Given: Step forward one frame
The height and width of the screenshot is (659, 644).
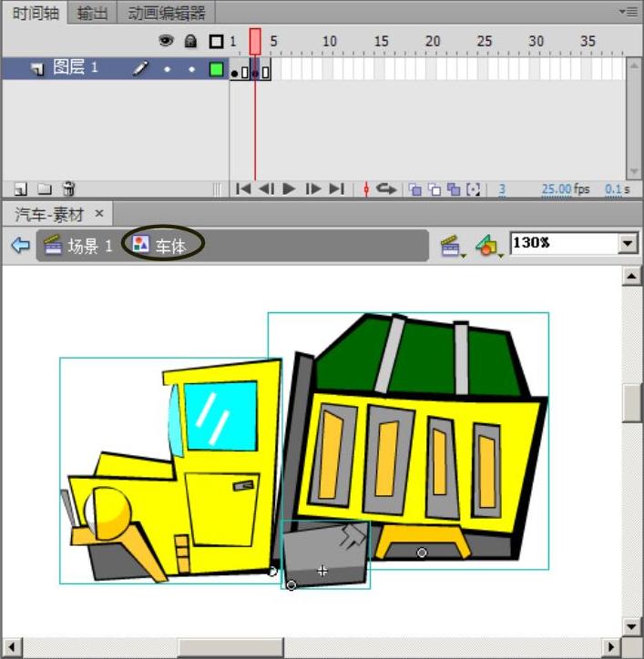Looking at the screenshot, I should (313, 188).
